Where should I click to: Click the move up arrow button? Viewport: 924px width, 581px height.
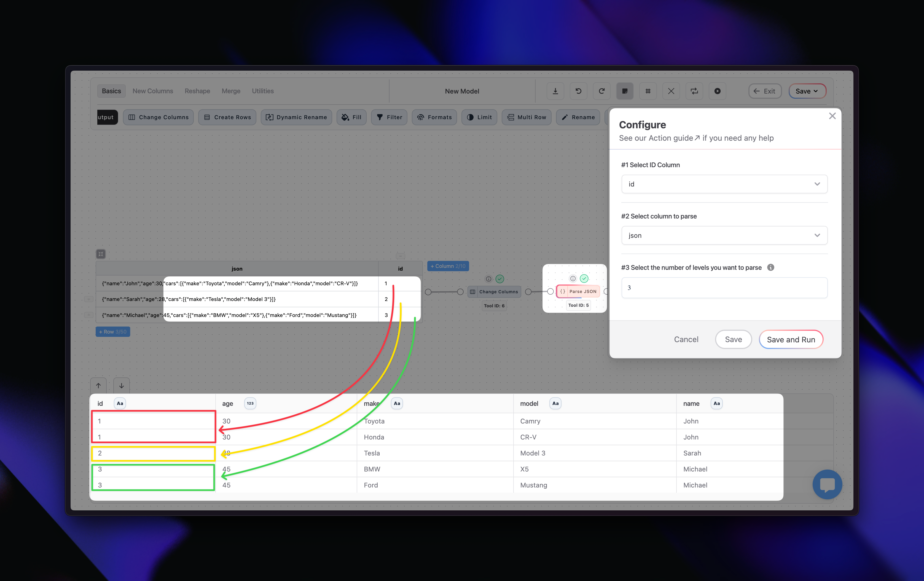tap(99, 386)
